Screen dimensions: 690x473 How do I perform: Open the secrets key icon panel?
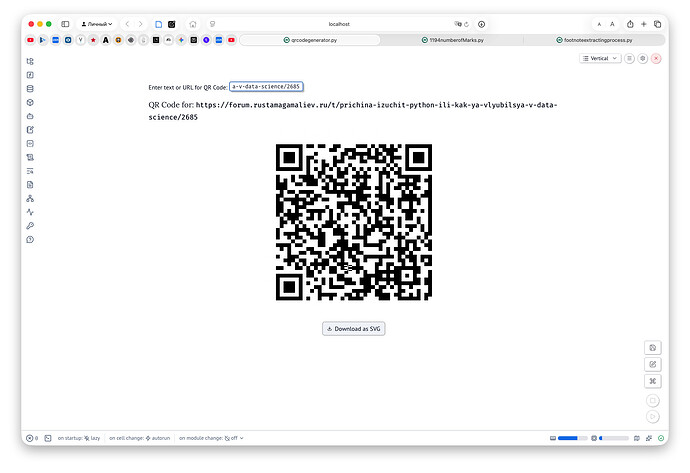point(30,226)
